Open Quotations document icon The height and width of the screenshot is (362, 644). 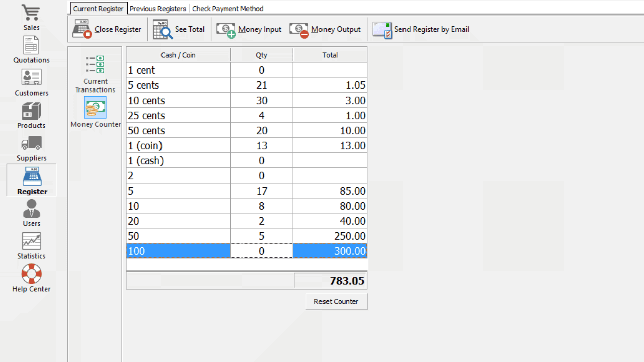(31, 45)
